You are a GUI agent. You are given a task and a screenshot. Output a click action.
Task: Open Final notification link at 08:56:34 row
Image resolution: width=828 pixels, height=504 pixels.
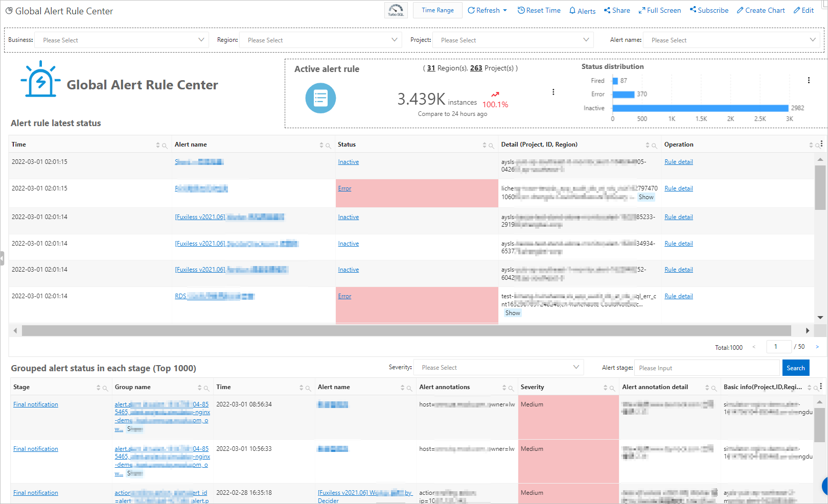point(36,404)
